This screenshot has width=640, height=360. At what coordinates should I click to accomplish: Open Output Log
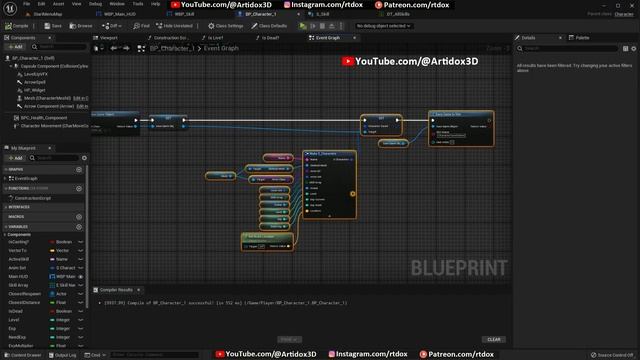click(62, 355)
